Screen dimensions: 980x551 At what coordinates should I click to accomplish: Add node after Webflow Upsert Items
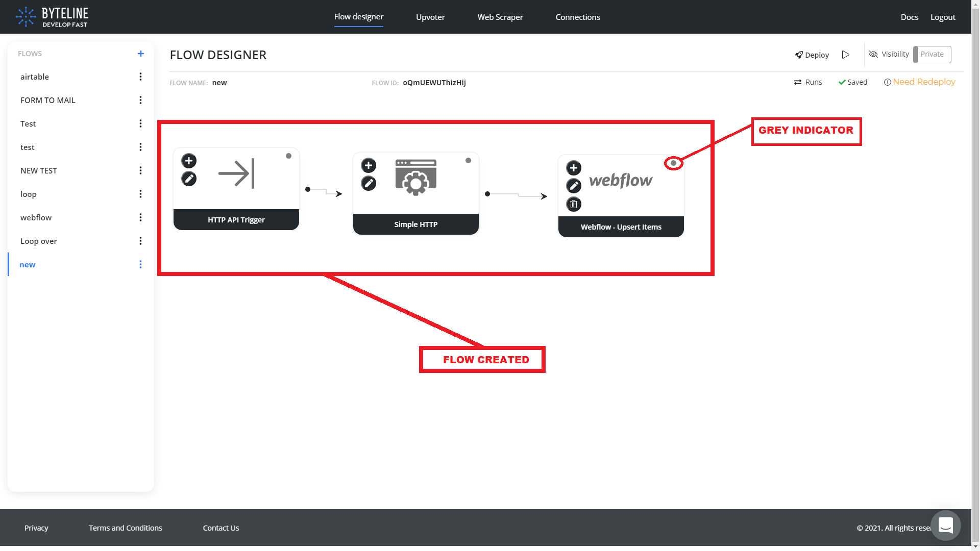pos(574,168)
